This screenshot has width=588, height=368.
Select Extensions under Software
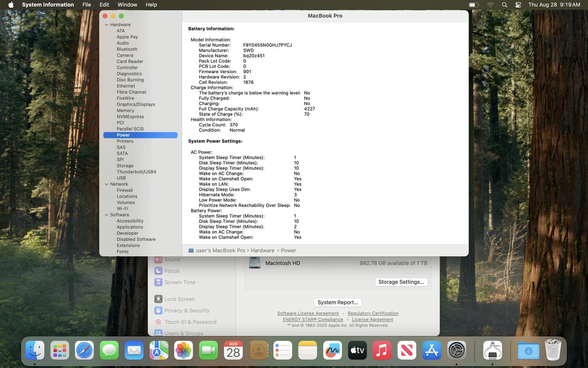[x=128, y=245]
